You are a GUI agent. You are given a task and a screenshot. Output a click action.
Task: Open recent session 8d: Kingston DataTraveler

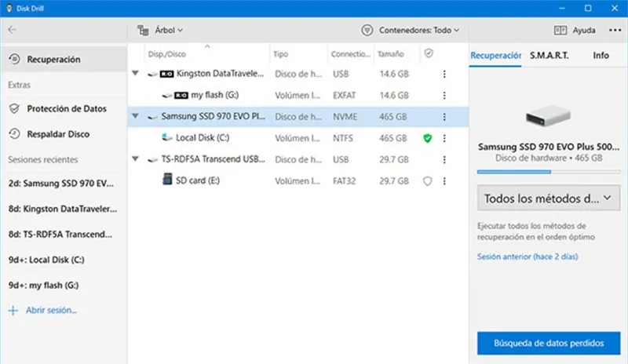63,209
